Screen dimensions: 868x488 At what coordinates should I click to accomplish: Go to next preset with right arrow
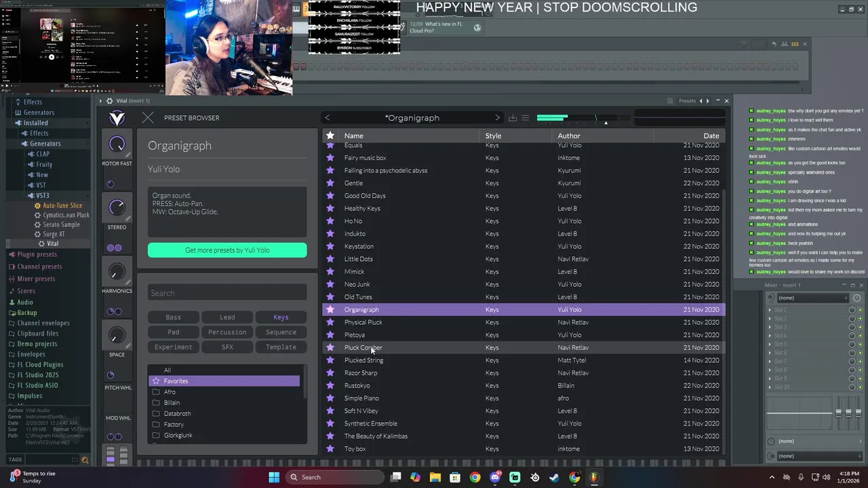pyautogui.click(x=497, y=118)
